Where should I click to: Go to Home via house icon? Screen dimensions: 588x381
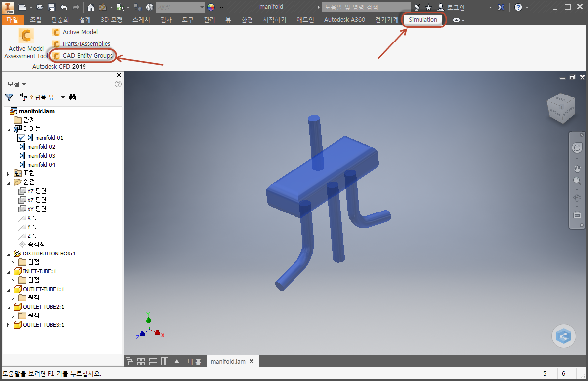point(91,7)
